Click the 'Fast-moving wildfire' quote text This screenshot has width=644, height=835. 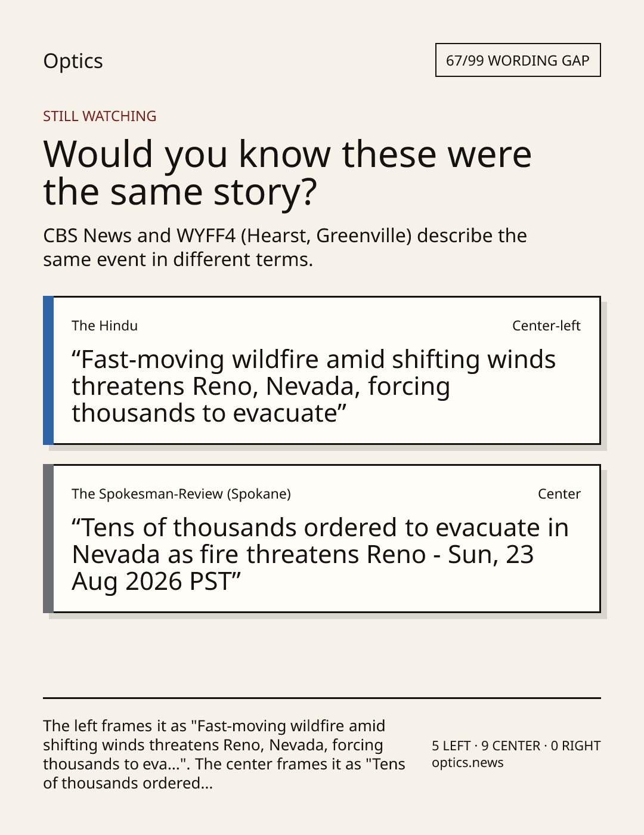click(314, 386)
